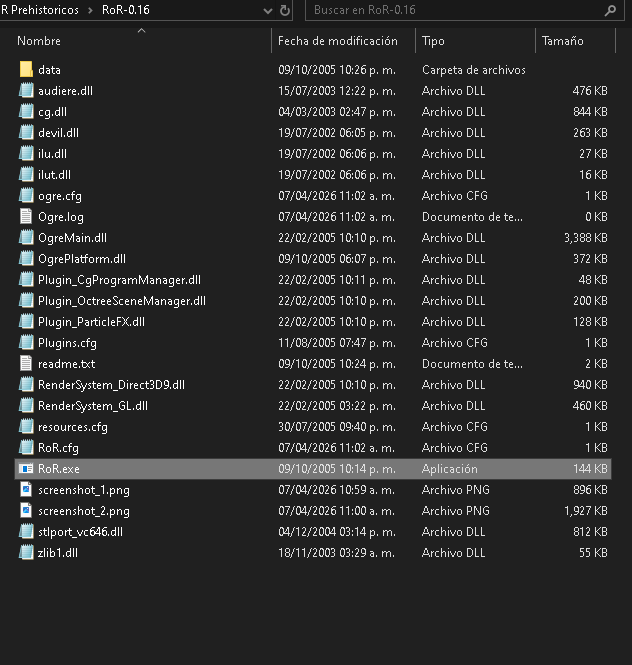
Task: Select the OgreMain.dll file icon
Action: click(x=26, y=238)
